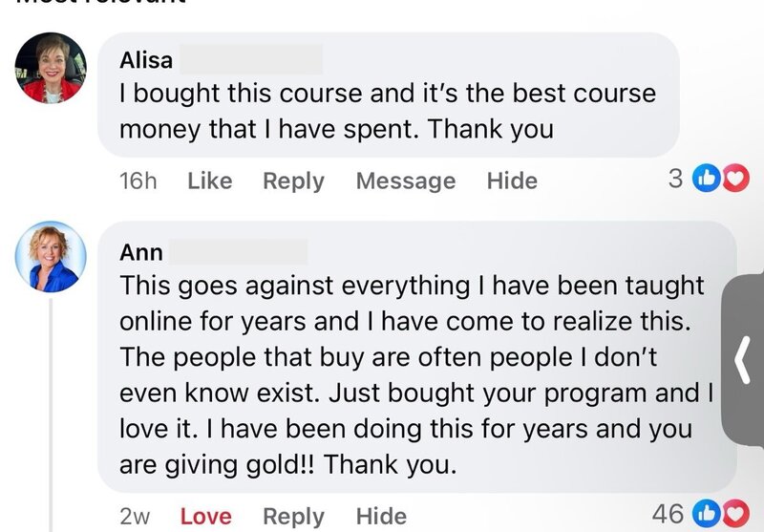
Task: Reply to Alisa's comment
Action: pos(293,181)
